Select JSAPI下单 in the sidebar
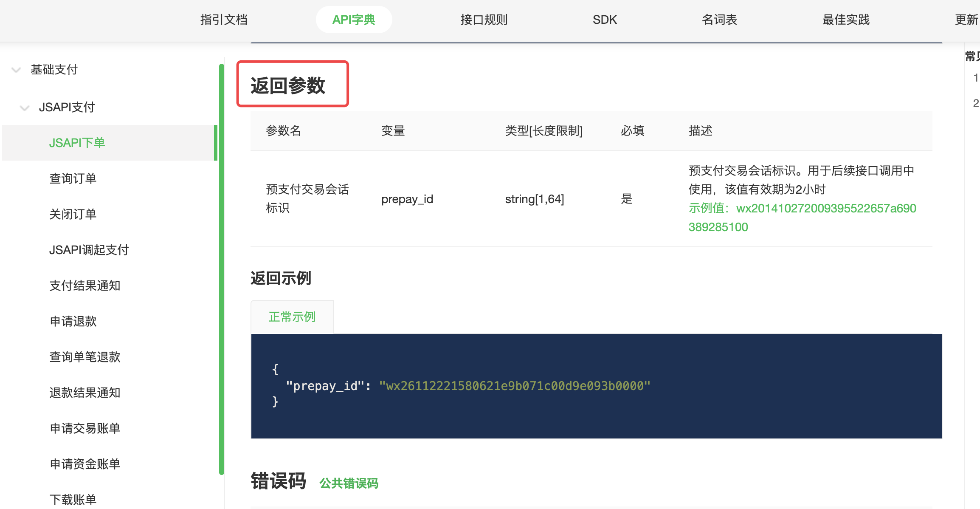Viewport: 980px width, 509px height. [77, 143]
